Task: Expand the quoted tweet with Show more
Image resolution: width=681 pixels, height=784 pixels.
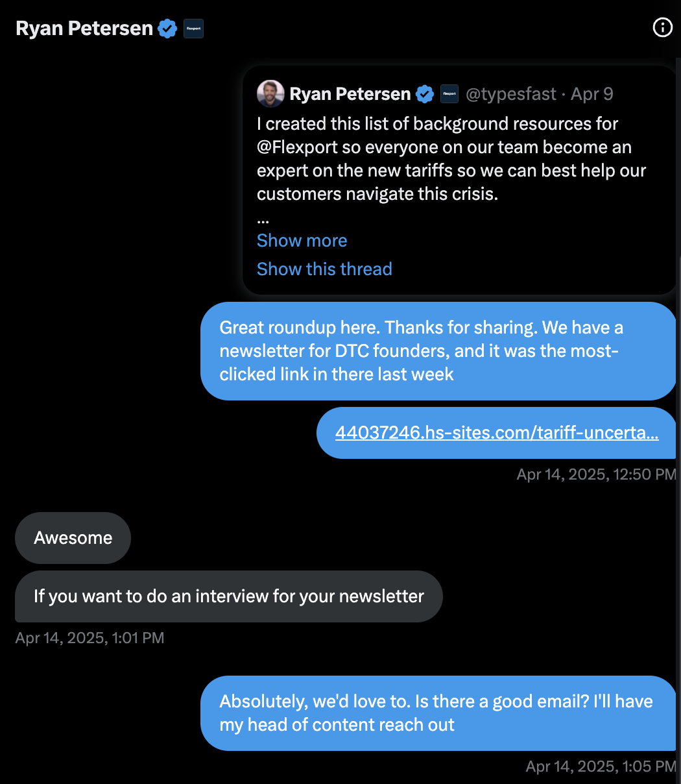Action: click(x=302, y=240)
